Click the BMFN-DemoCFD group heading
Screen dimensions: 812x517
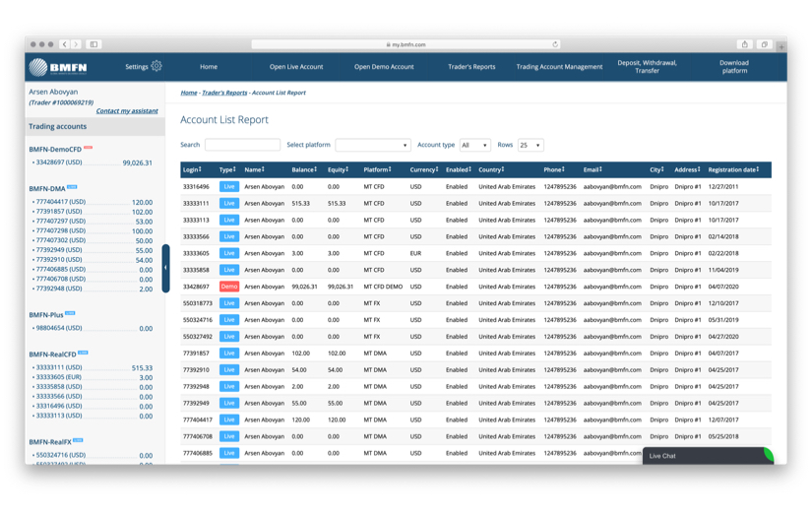click(x=55, y=150)
